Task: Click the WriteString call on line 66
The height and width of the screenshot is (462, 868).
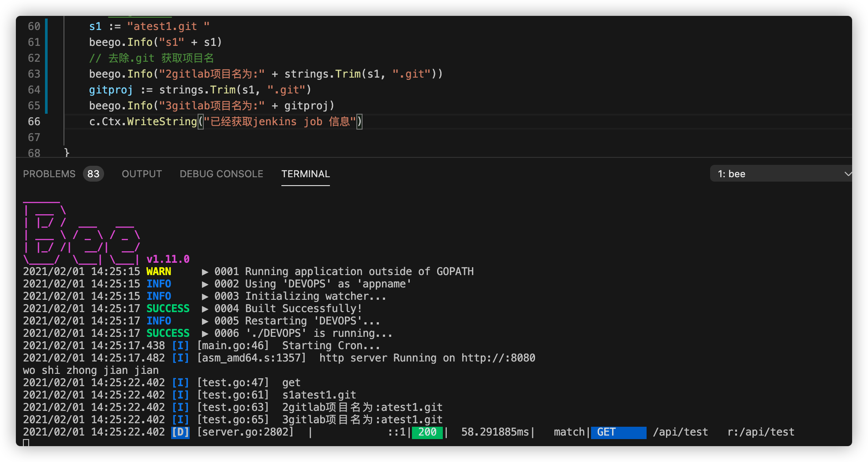Action: tap(161, 122)
